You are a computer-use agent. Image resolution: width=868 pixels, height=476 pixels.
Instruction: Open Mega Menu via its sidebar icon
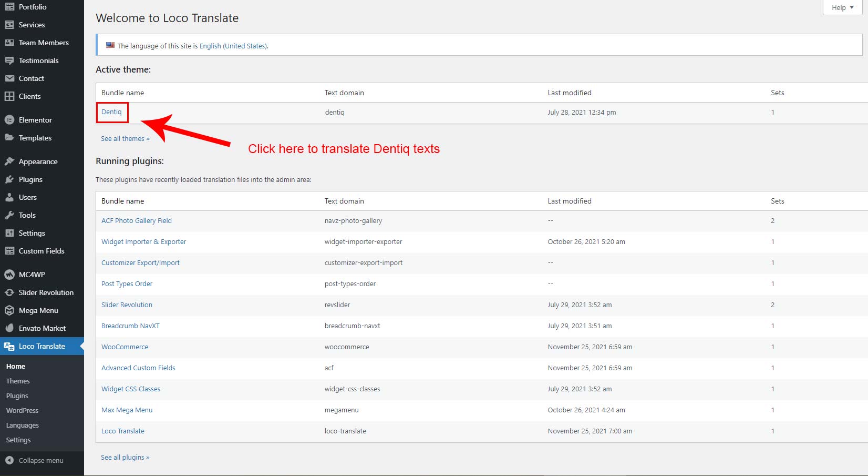pyautogui.click(x=9, y=310)
